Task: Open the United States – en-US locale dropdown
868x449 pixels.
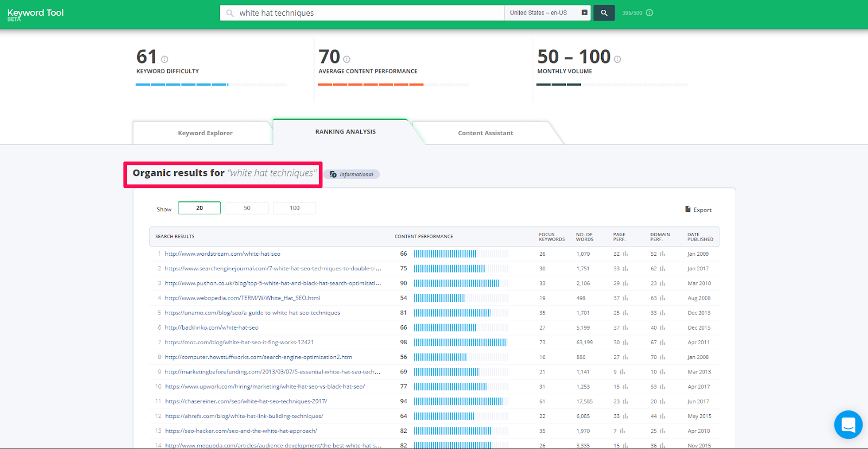Action: click(x=548, y=13)
